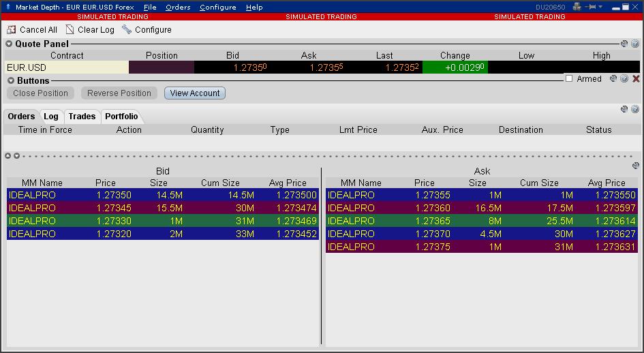This screenshot has width=644, height=353.
Task: Click the green Change cell +0.00290
Action: (x=455, y=67)
